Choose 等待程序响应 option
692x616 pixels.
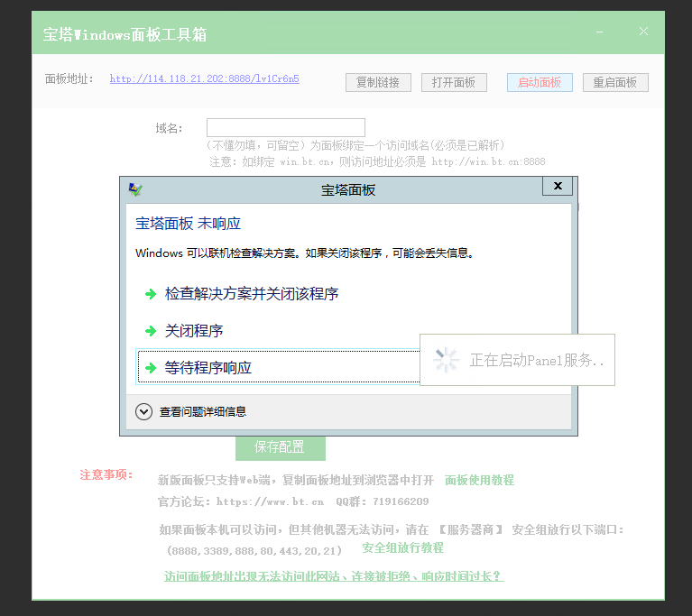[x=278, y=367]
